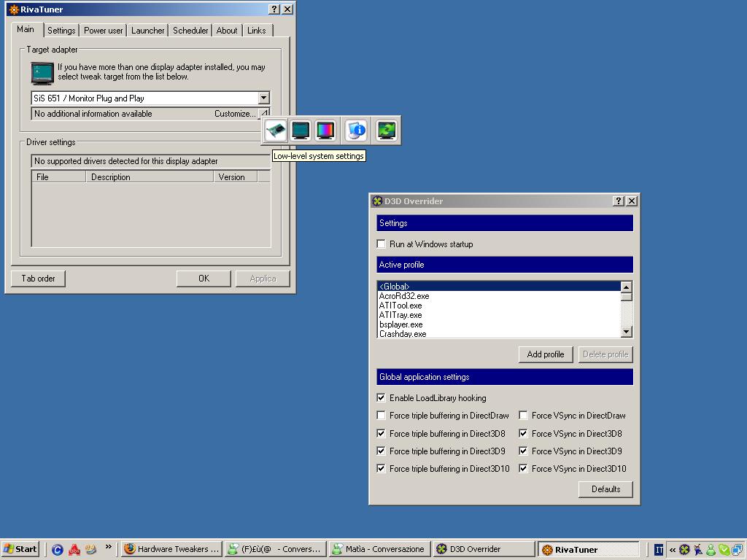Click the green arrows refresh monitor icon
The image size is (747, 560).
coord(386,130)
